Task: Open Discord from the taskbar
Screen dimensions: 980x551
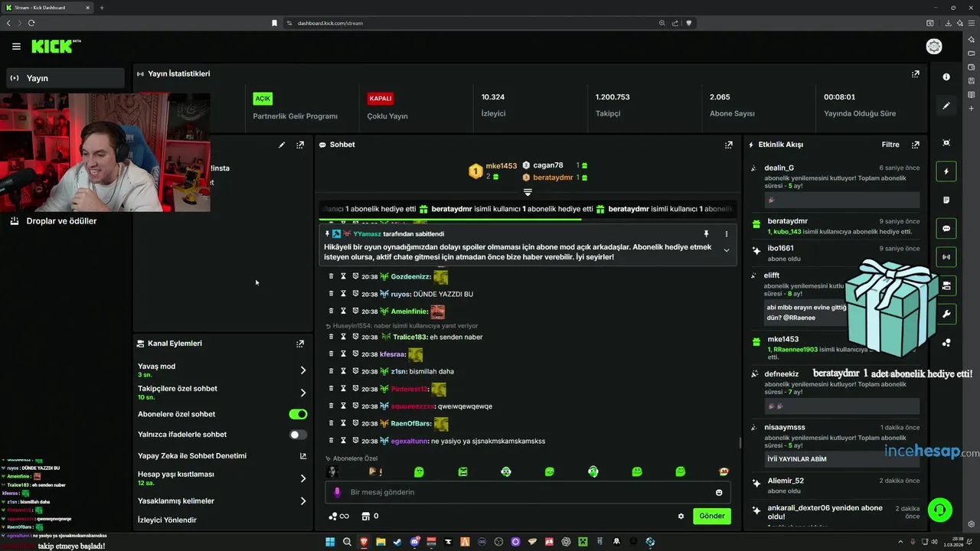Action: (x=414, y=542)
